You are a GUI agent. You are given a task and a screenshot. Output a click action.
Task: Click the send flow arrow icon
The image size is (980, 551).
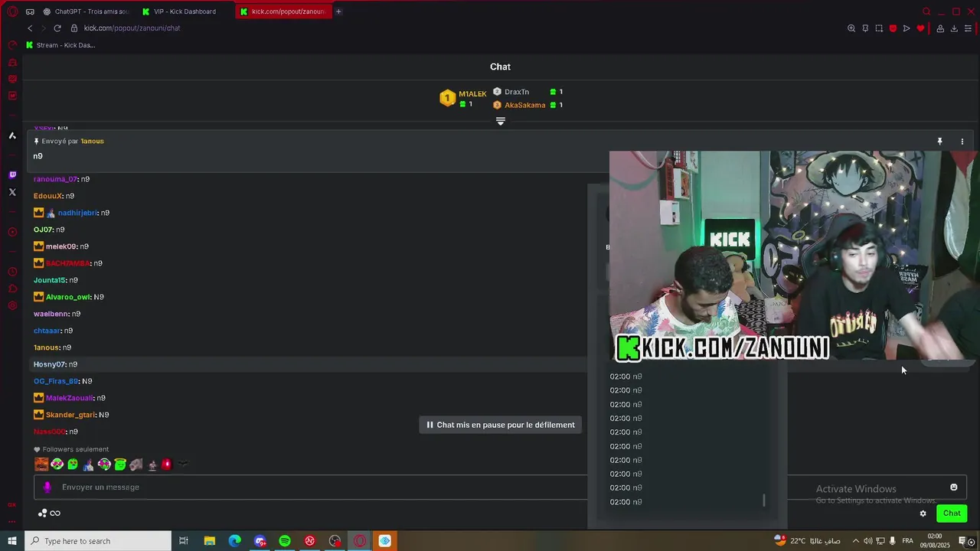[906, 28]
